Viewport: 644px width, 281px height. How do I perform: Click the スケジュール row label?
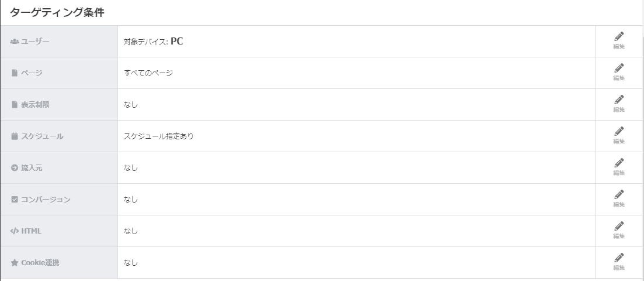pyautogui.click(x=42, y=136)
